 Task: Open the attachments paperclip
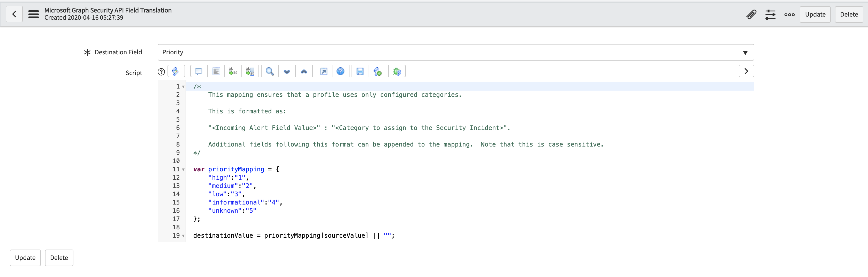751,14
